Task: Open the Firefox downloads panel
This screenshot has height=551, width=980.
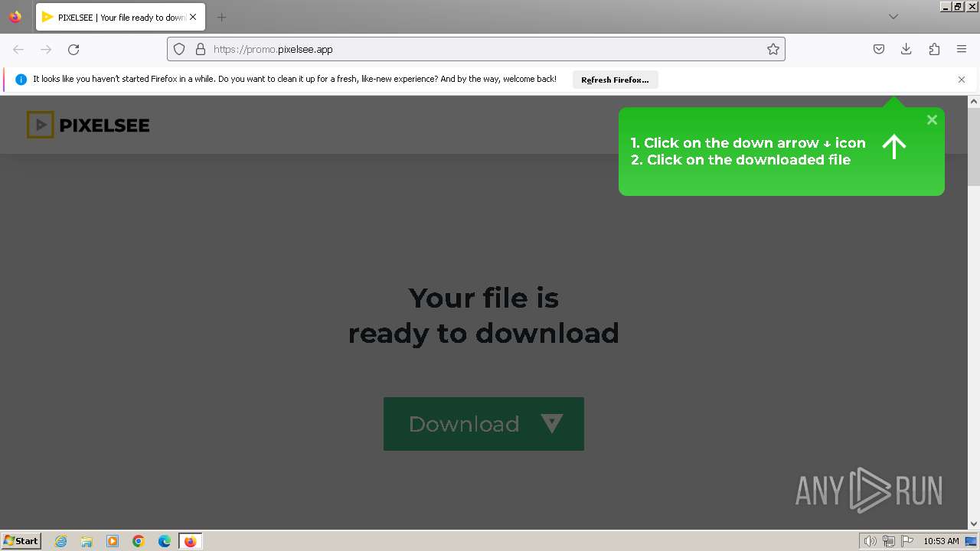Action: coord(906,49)
